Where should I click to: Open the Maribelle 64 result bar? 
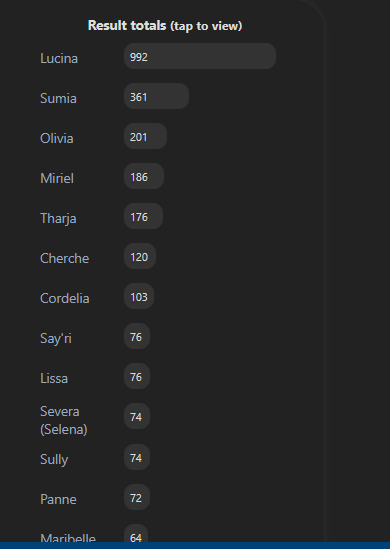[136, 533]
